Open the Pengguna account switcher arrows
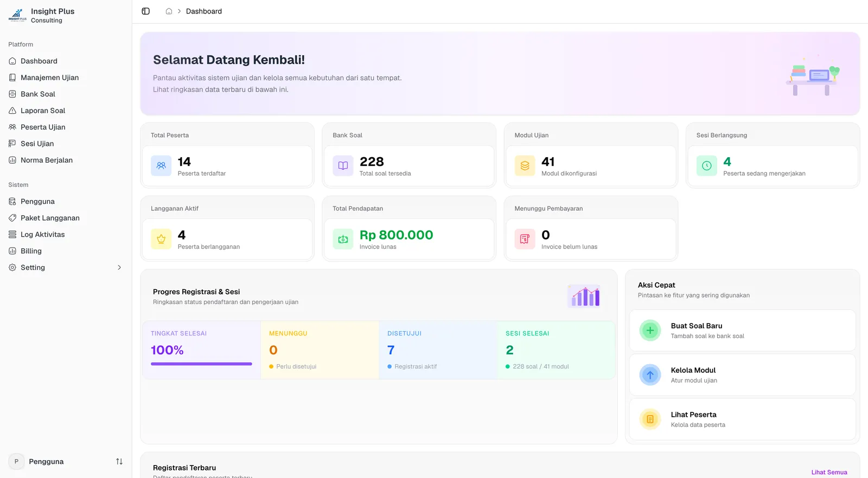 click(119, 462)
